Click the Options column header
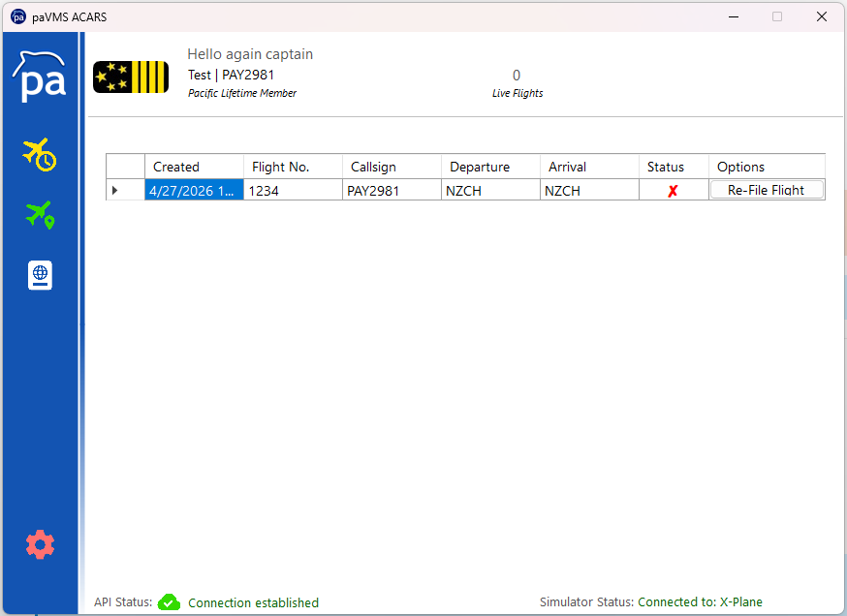Image resolution: width=847 pixels, height=616 pixels. coord(768,167)
